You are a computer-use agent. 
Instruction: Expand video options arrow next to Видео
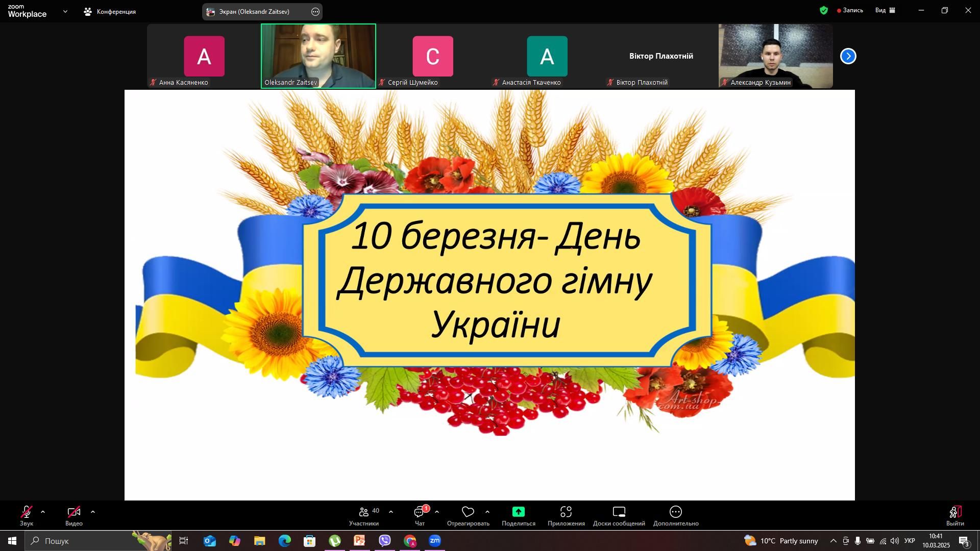click(93, 512)
